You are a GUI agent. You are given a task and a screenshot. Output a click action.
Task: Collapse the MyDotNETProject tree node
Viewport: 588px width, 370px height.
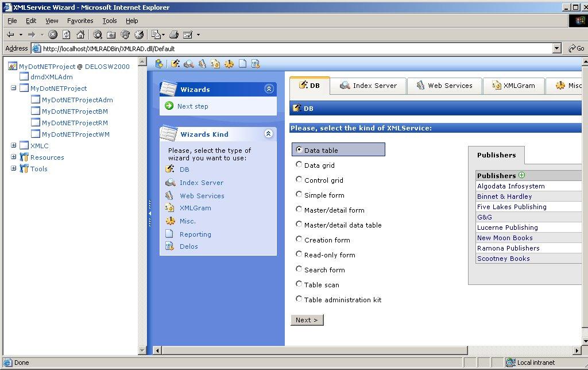(14, 88)
